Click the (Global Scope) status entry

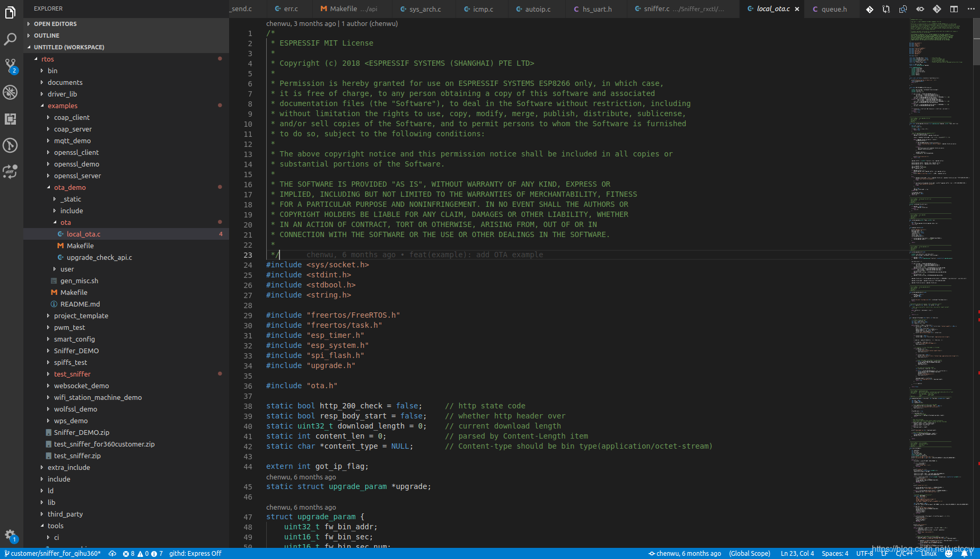click(749, 554)
